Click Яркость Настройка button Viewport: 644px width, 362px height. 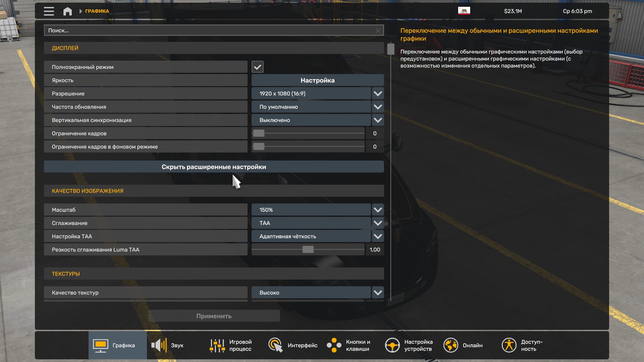point(317,80)
